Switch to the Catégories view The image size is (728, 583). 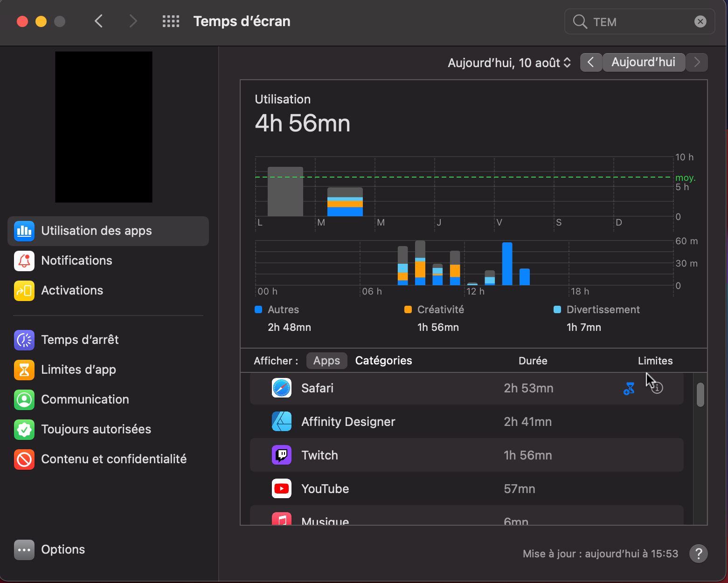pos(384,361)
